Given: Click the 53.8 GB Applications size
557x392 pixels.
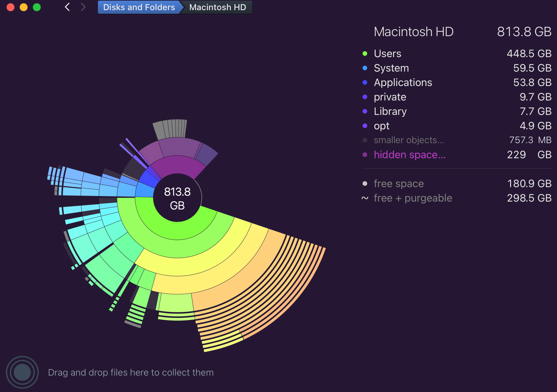Looking at the screenshot, I should tap(532, 82).
